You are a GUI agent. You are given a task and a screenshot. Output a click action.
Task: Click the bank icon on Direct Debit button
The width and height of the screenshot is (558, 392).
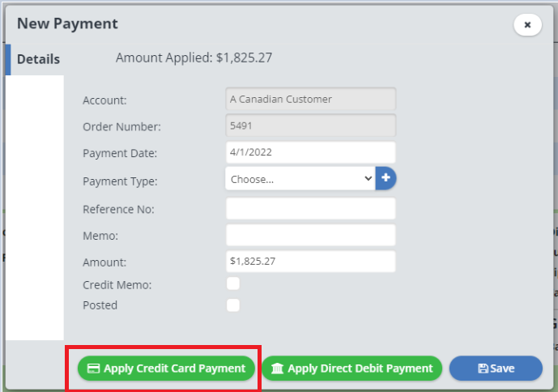(x=278, y=369)
